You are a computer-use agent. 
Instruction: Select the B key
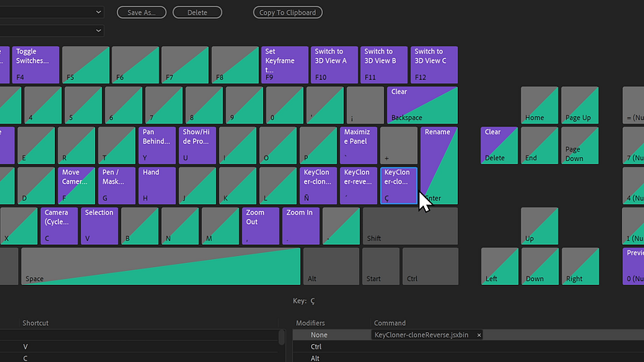coord(140,225)
